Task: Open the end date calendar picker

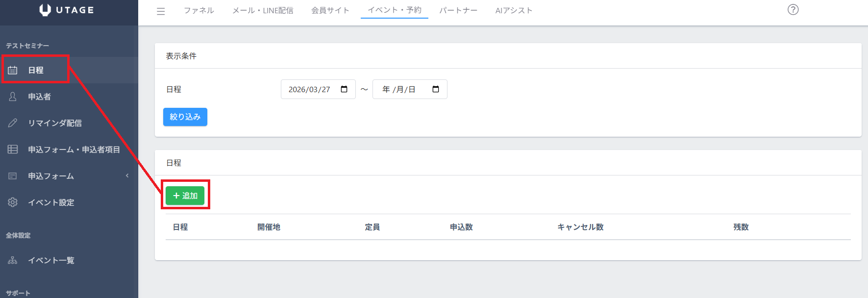Action: (x=436, y=89)
